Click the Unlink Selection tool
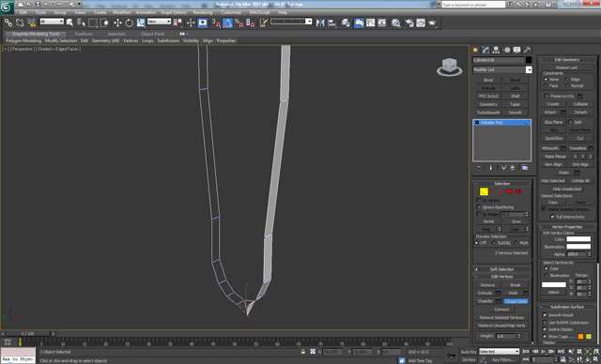 [20, 23]
